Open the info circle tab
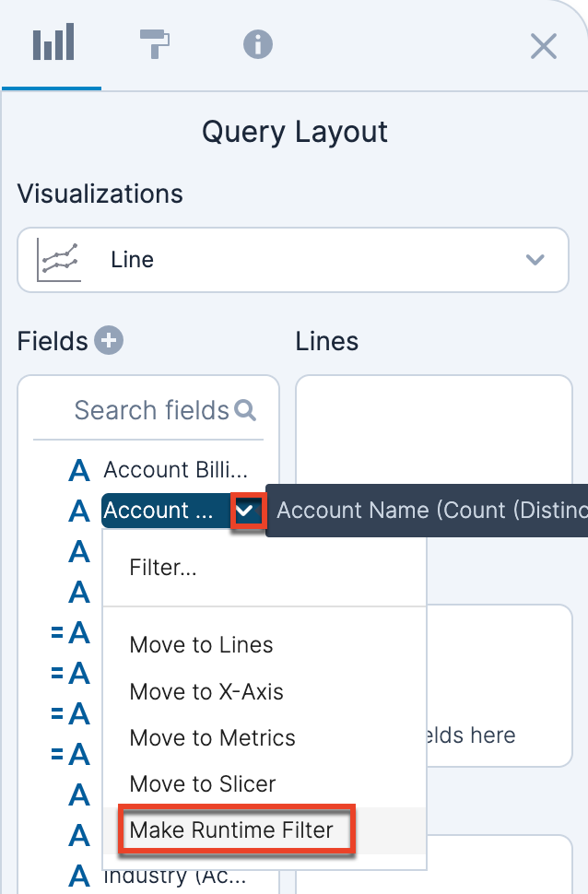Screen dimensions: 588x894 point(258,44)
